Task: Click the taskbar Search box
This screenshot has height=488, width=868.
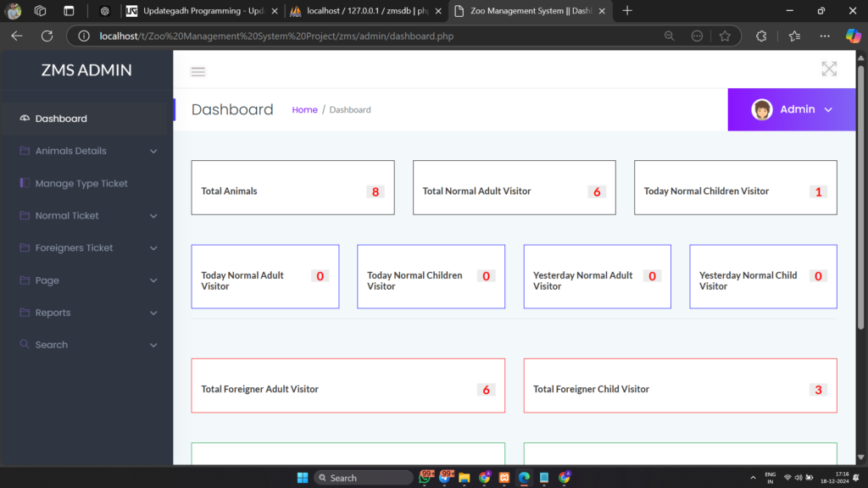Action: tap(364, 478)
